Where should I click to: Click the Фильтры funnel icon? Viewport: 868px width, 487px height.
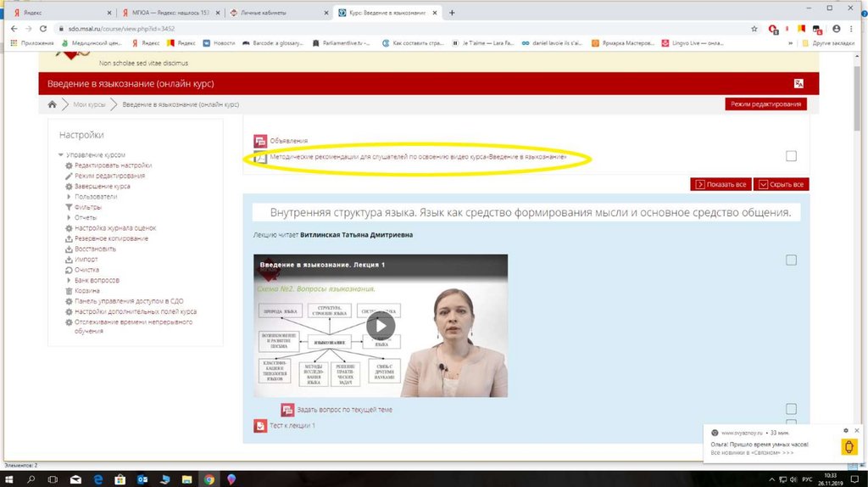pyautogui.click(x=69, y=207)
